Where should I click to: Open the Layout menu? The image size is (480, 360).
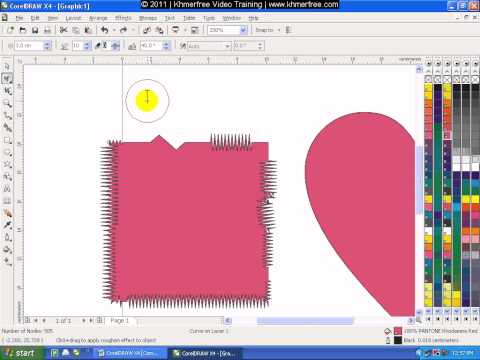[73, 18]
